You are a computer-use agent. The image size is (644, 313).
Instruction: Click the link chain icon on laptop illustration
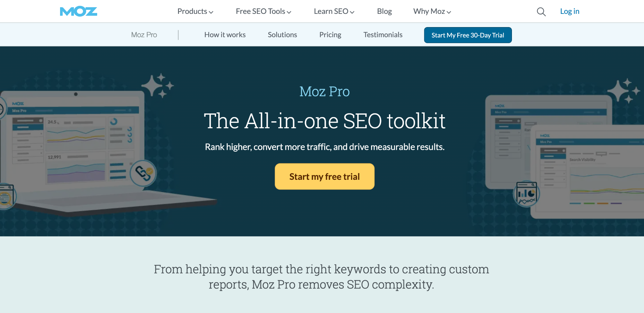click(143, 173)
